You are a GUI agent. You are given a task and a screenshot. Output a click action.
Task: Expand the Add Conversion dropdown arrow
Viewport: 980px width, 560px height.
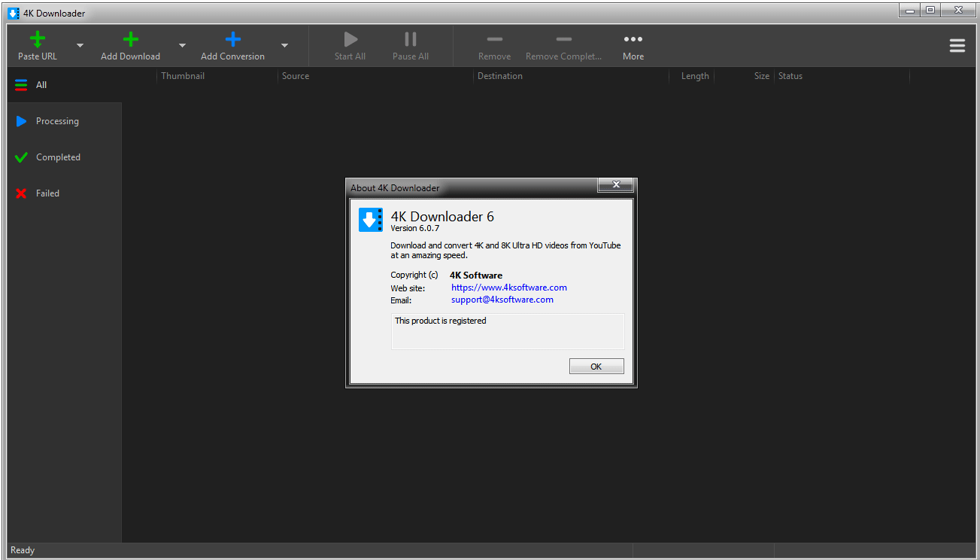284,46
